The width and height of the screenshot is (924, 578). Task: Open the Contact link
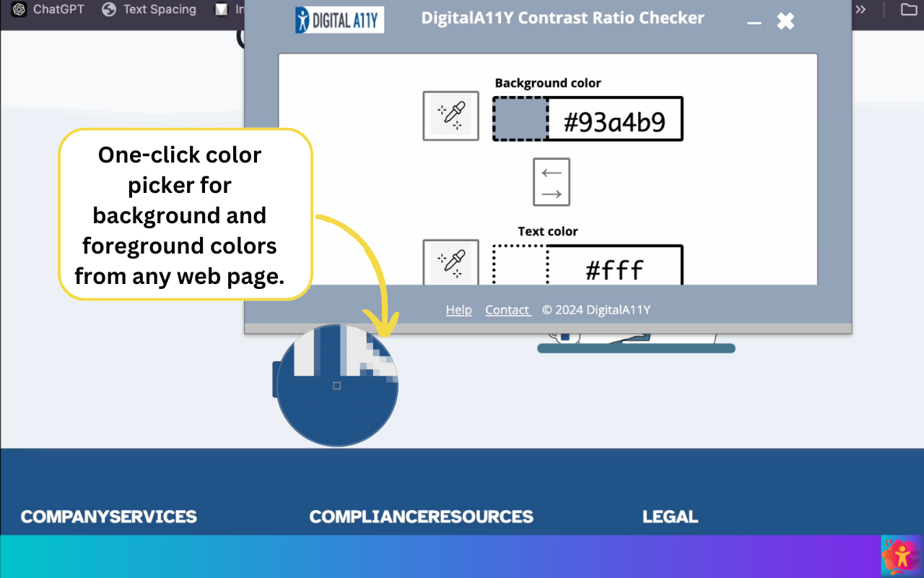coord(508,310)
